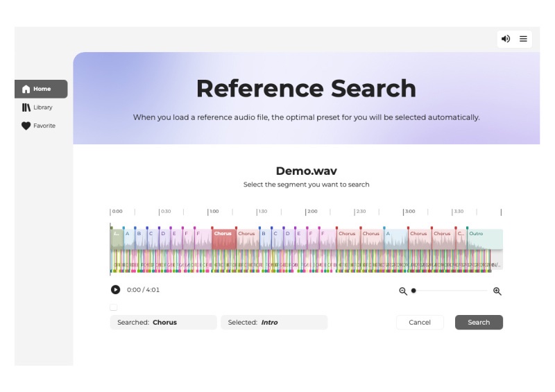This screenshot has width=555, height=392.
Task: Click the Demo.wav file title
Action: [306, 171]
